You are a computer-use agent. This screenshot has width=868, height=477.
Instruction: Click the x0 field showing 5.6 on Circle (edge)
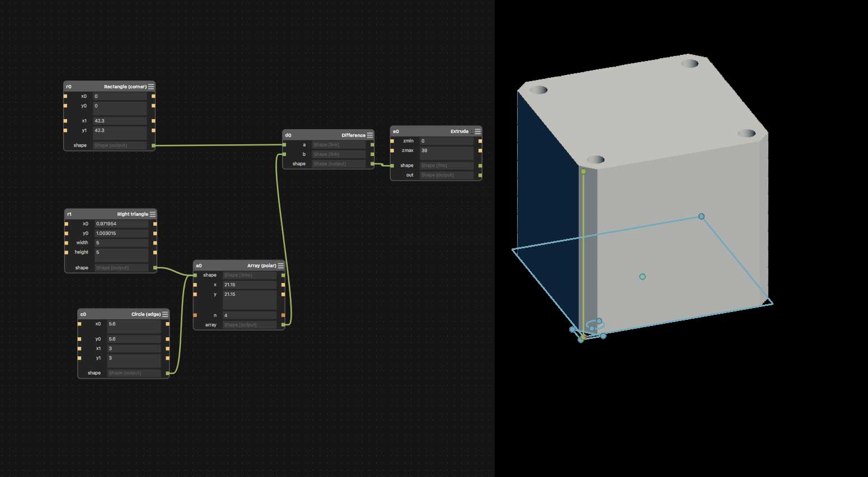point(133,324)
